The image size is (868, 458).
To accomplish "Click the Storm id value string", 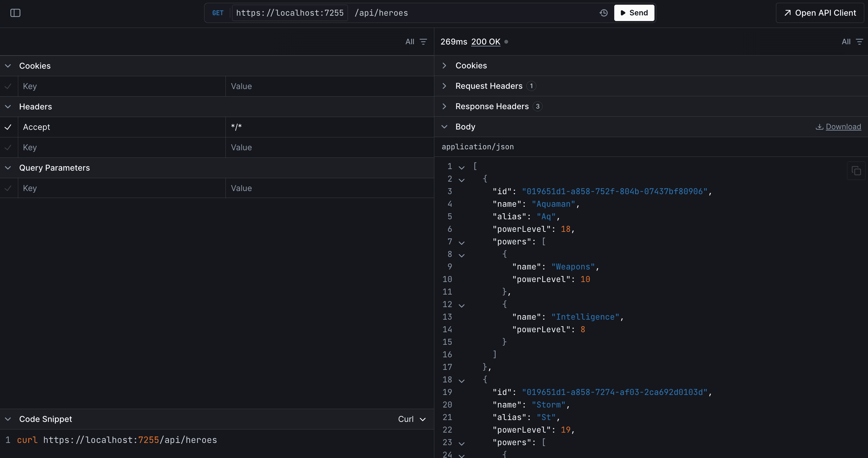I will point(615,392).
